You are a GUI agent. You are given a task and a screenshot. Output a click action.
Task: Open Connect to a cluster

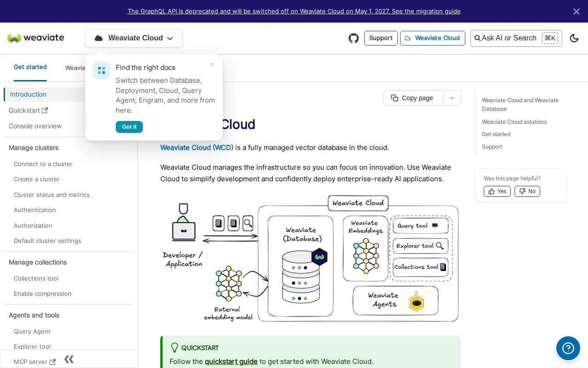43,164
